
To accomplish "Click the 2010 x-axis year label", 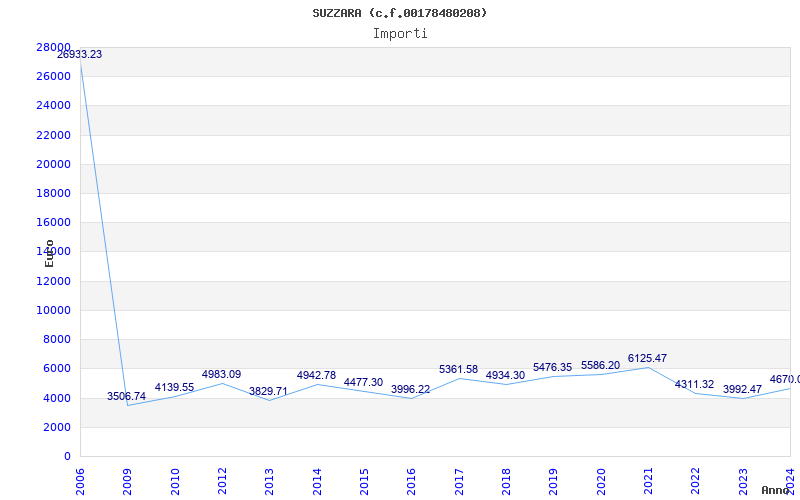I will point(175,481).
